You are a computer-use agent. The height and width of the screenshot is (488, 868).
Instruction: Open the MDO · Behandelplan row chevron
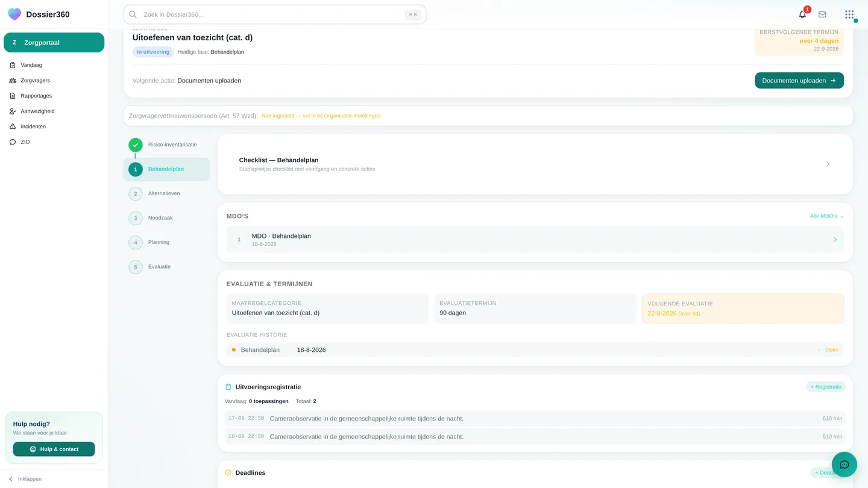835,239
